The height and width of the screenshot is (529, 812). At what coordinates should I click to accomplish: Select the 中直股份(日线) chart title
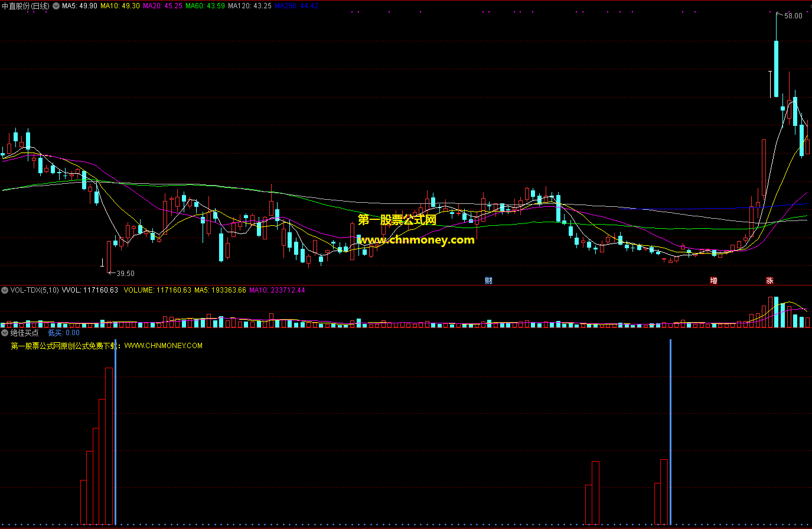(x=25, y=6)
